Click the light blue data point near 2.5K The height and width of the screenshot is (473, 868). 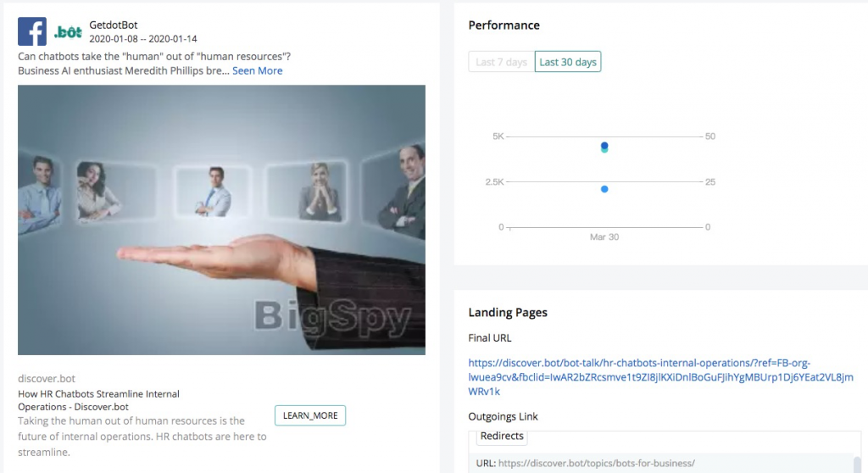pos(604,189)
